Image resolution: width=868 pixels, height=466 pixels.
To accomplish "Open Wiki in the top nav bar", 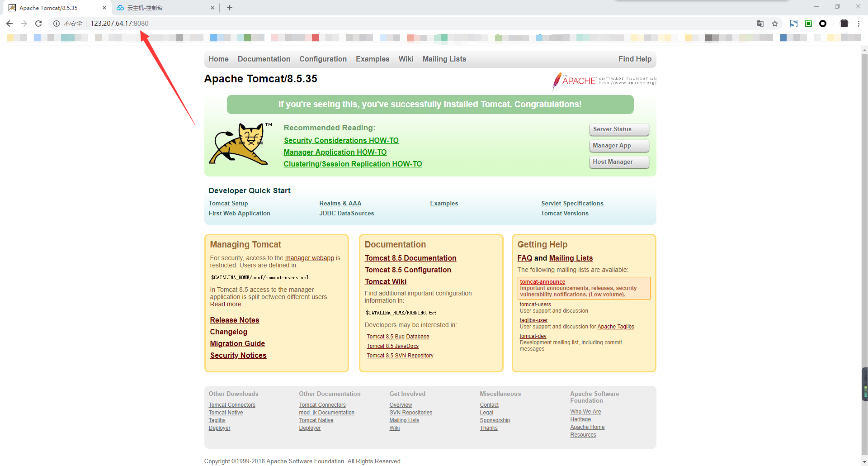I will pos(406,59).
